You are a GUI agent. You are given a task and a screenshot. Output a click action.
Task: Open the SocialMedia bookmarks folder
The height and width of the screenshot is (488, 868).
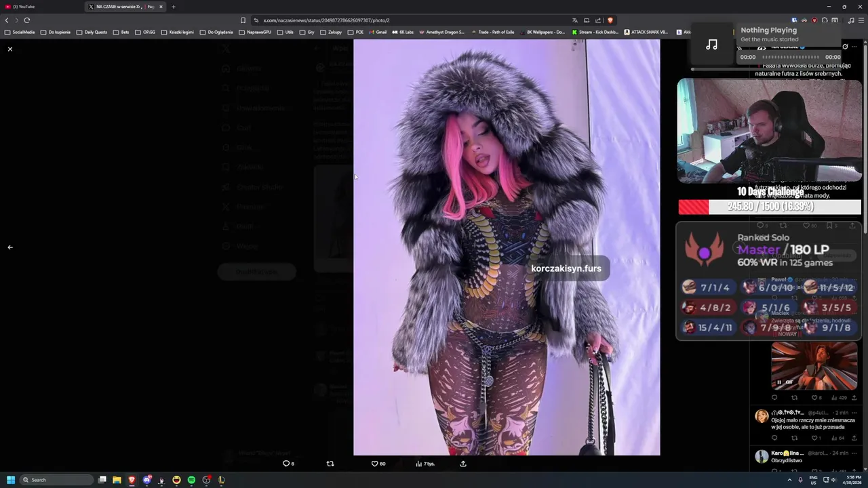point(20,32)
